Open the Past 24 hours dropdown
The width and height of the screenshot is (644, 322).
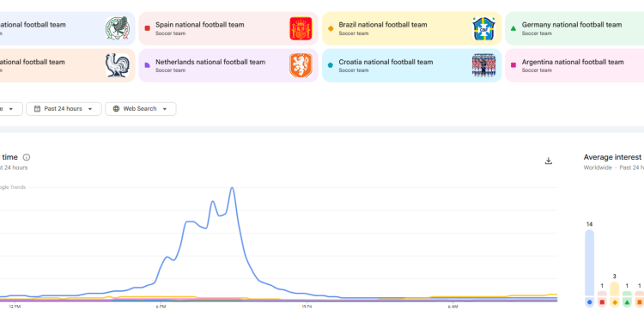point(64,109)
